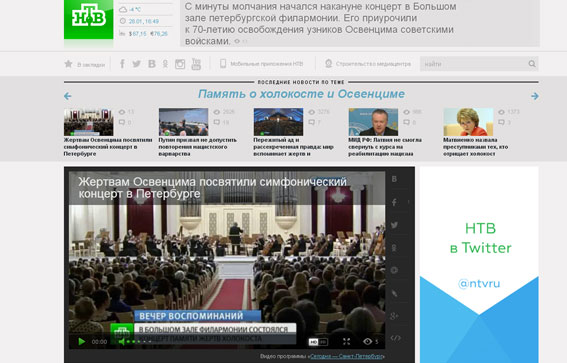Focus the site search field

click(474, 64)
